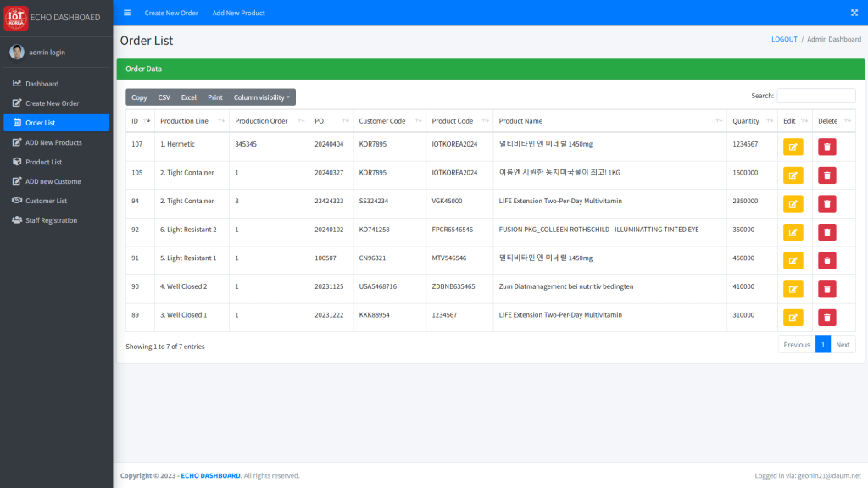Click the hamburger menu icon in top bar
Viewport: 868px width, 488px height.
[127, 13]
